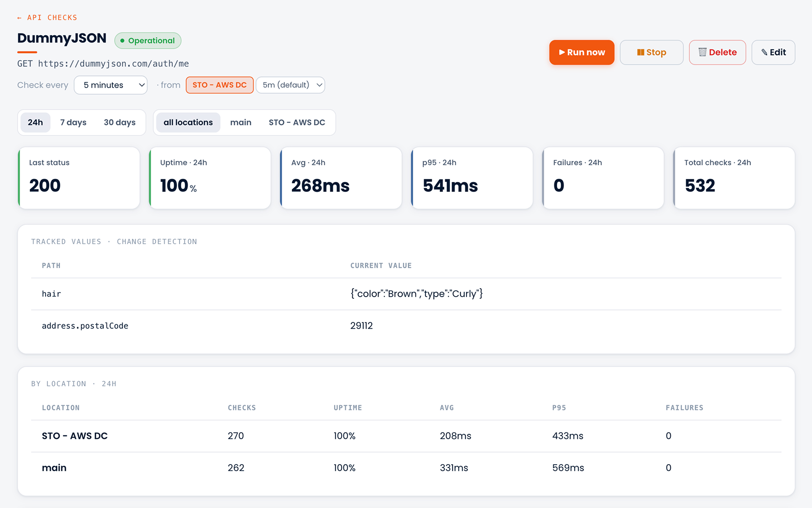
Task: Open the 5 minutes interval dropdown
Action: (x=111, y=85)
